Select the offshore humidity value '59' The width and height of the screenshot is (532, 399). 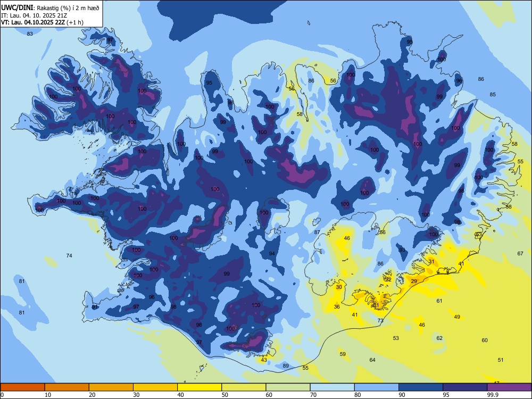point(343,354)
